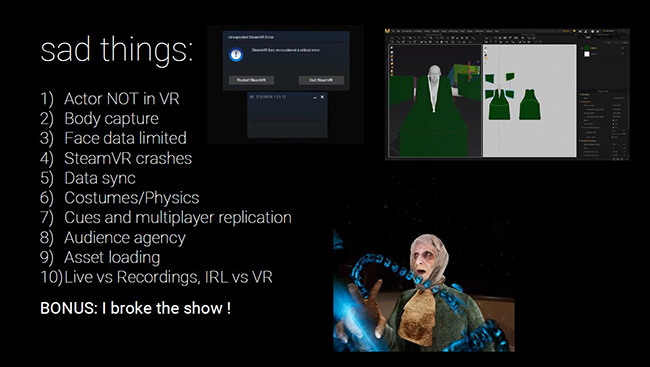The width and height of the screenshot is (650, 367).
Task: Open the SteamVR hamburger menu icon
Action: (252, 97)
